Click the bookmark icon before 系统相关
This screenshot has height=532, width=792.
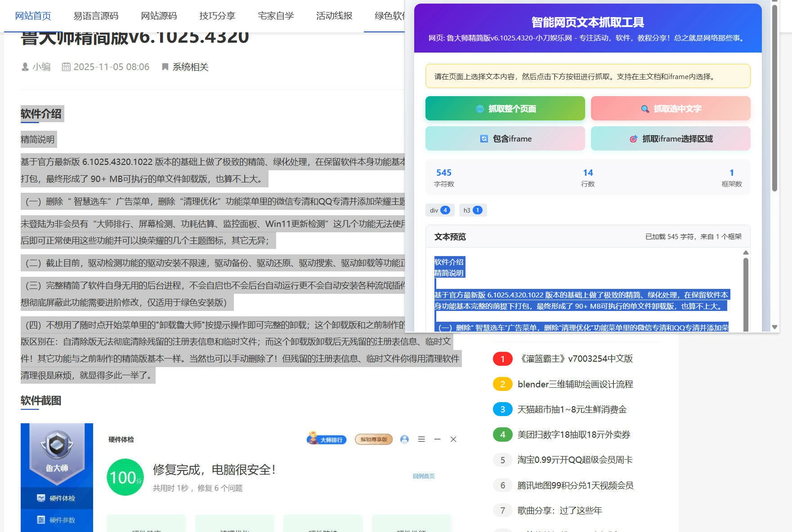pos(165,67)
